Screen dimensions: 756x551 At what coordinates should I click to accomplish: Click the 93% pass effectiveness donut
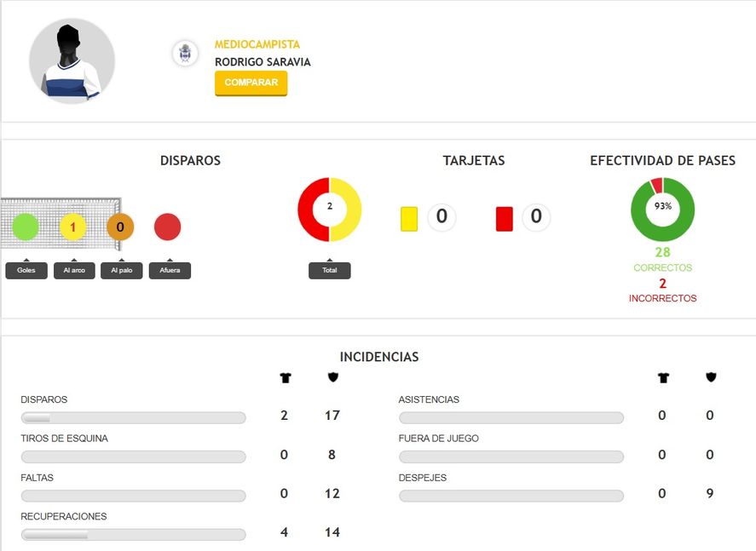pyautogui.click(x=662, y=209)
